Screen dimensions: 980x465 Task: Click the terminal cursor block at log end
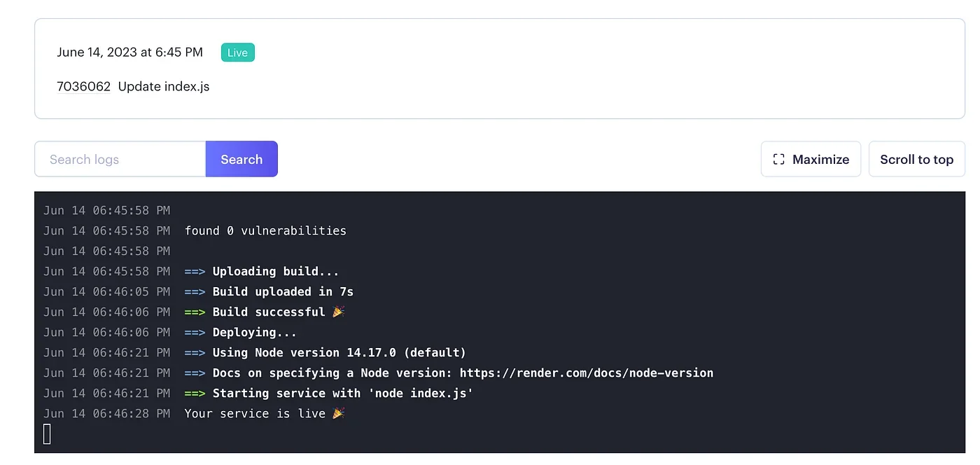click(47, 434)
